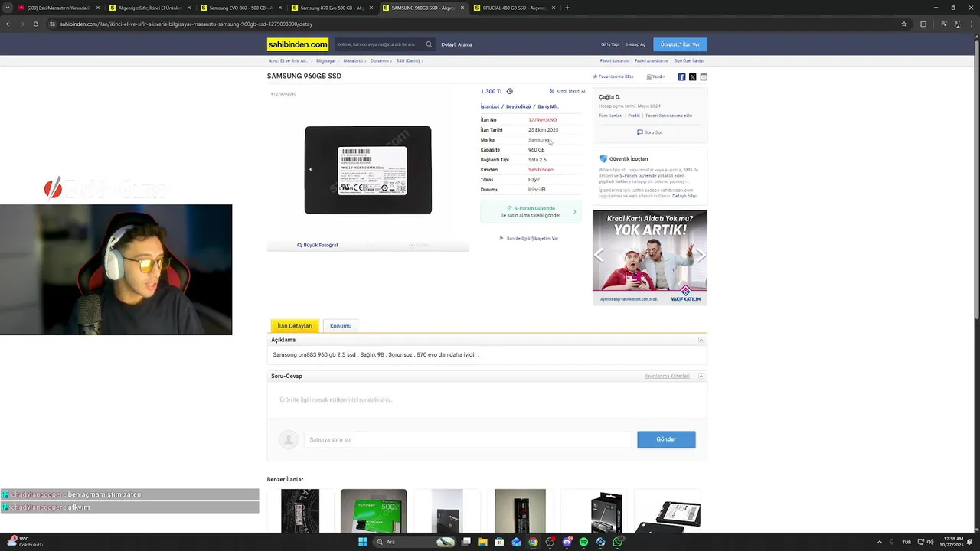Reload the page in Chrome
Screen dimensions: 980x551
tap(35, 24)
